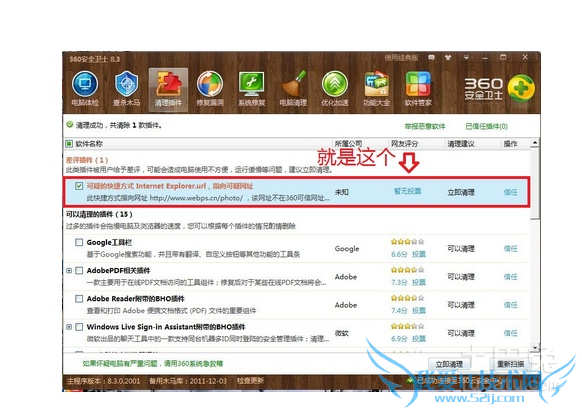Click 暂无投票 in the Internet Explorer.url row
Viewport: 582px width, 413px height.
(407, 191)
